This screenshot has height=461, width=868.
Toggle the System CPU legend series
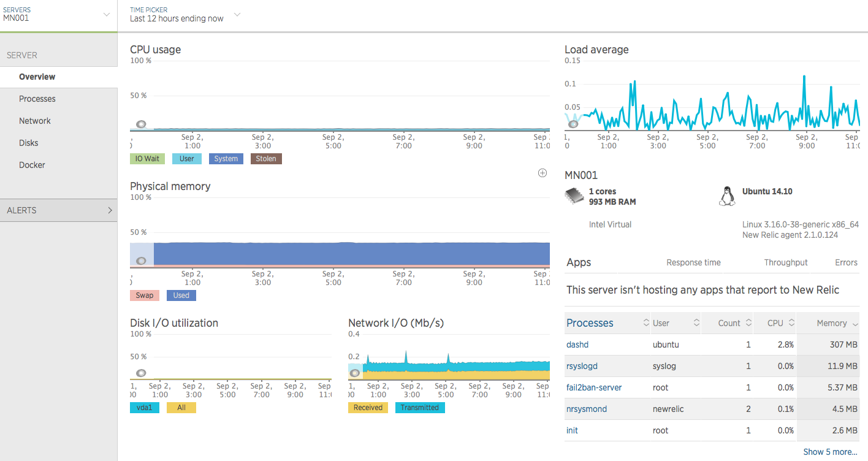point(226,159)
